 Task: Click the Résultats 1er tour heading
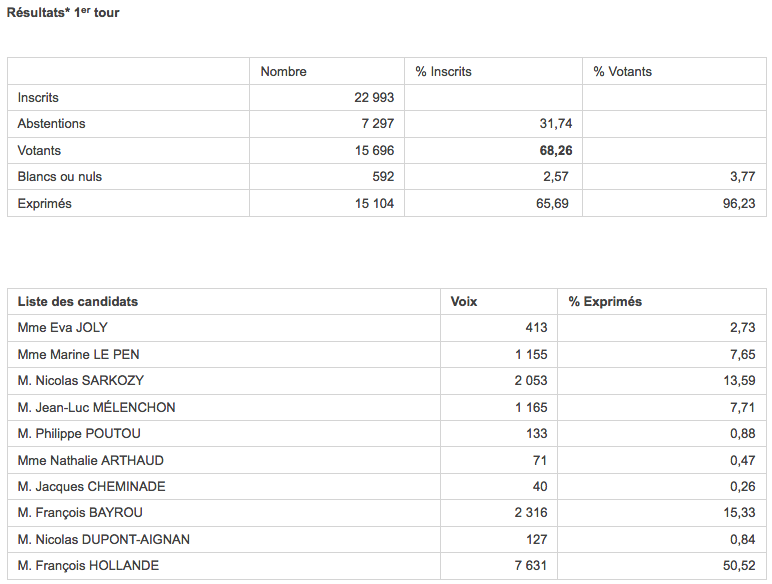(x=63, y=12)
